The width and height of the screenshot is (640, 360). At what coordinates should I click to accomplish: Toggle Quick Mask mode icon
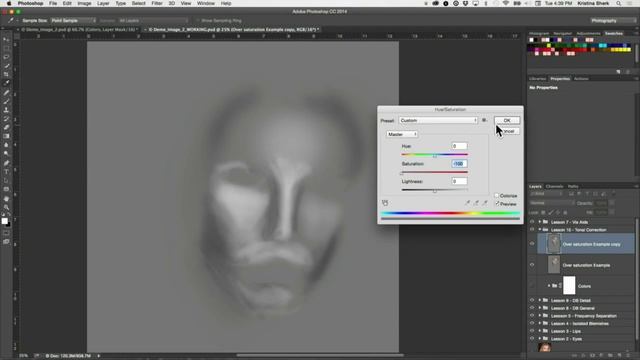(x=6, y=233)
